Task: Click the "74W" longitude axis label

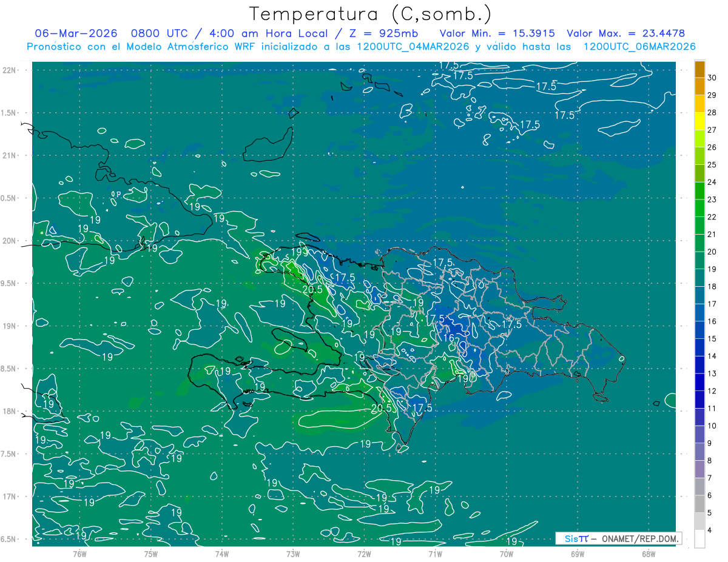Action: (222, 554)
